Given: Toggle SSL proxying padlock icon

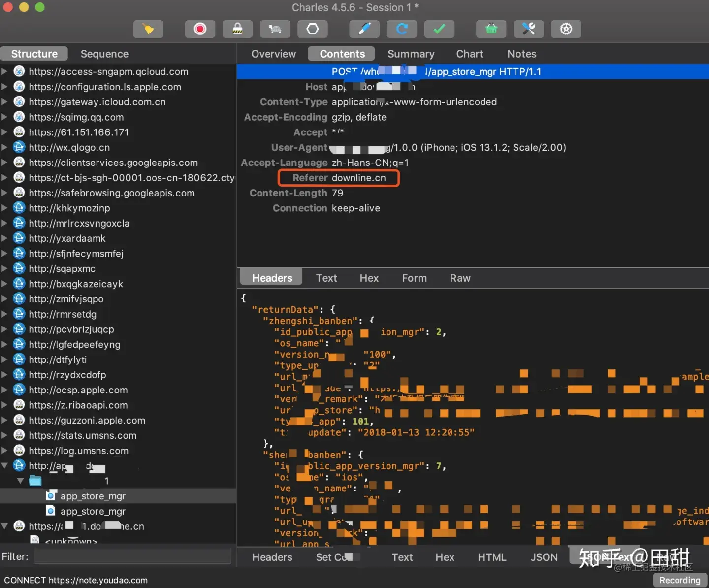Looking at the screenshot, I should 237,29.
